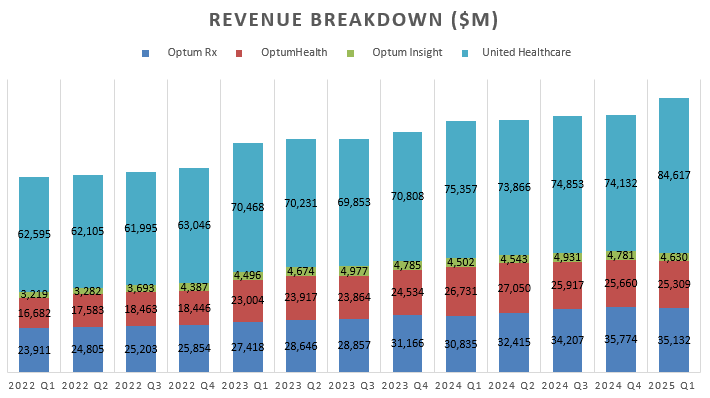The height and width of the screenshot is (398, 710).
Task: Select the 24,805 data label
Action: point(87,350)
